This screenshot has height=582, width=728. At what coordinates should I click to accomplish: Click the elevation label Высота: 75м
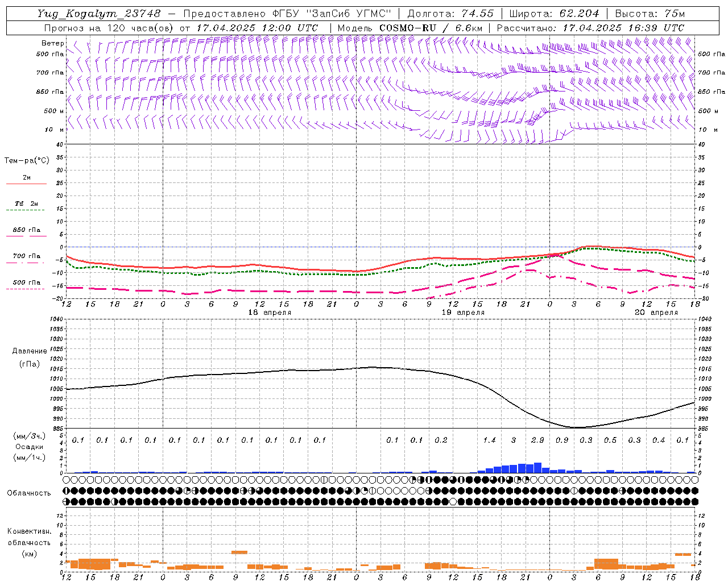650,14
